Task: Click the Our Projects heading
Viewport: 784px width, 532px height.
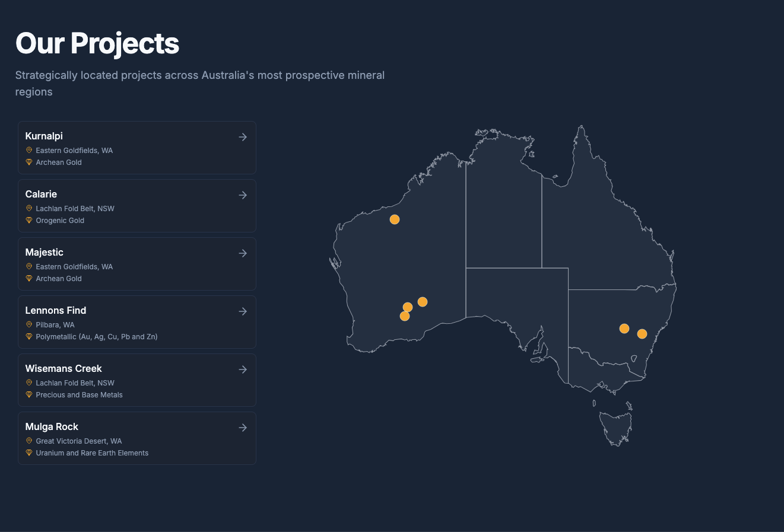Action: pos(97,43)
